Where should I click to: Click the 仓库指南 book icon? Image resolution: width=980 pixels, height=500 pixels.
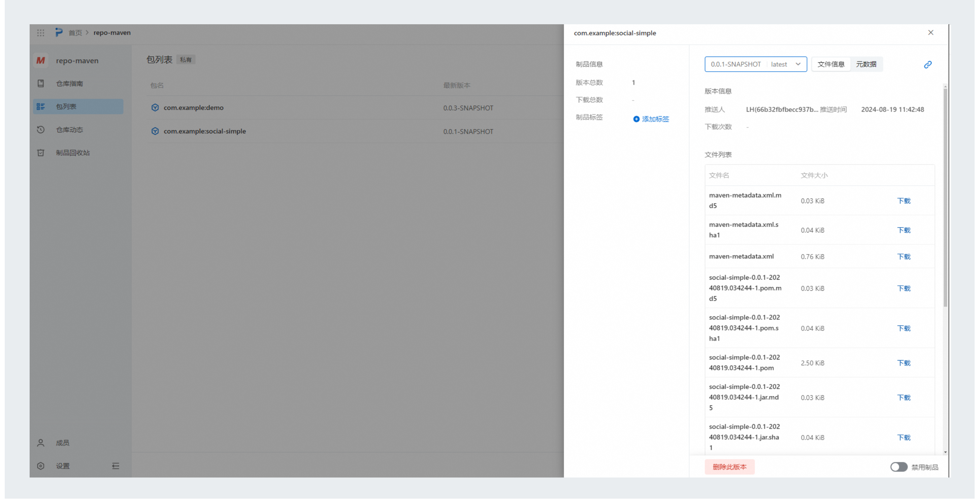coord(41,83)
